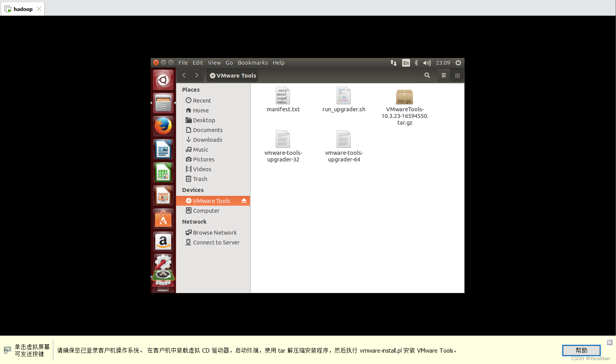Open the En keyboard layout indicator
This screenshot has height=364, width=616.
[x=406, y=63]
